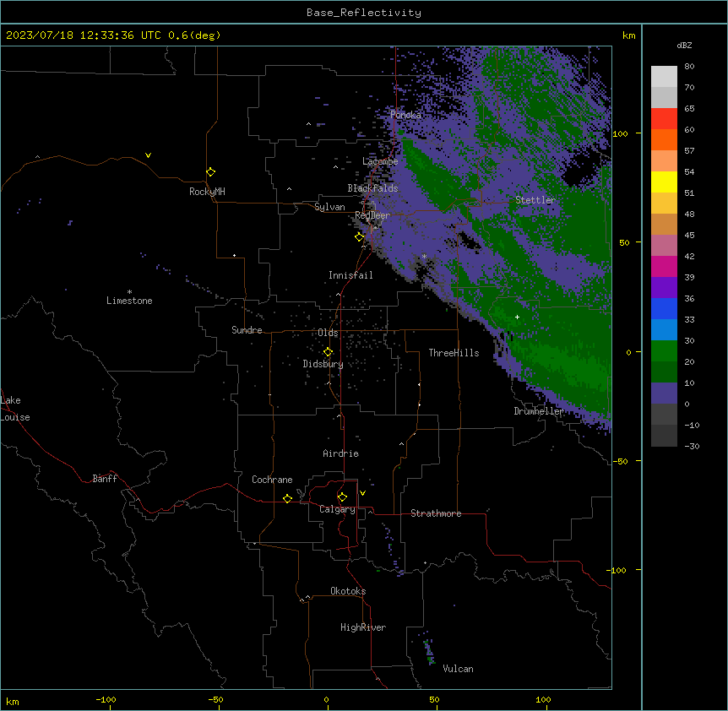Image resolution: width=728 pixels, height=711 pixels.
Task: Click the HighRiver city label
Action: tap(363, 627)
